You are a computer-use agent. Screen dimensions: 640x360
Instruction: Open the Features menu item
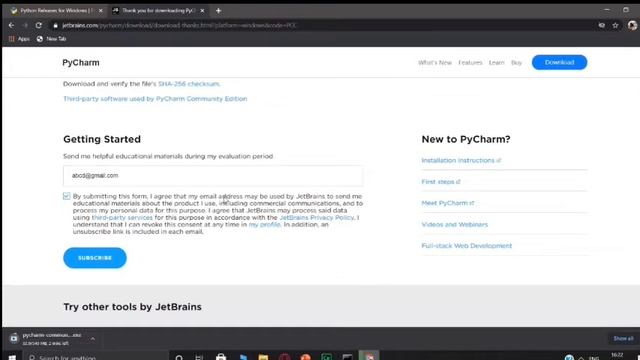(470, 62)
